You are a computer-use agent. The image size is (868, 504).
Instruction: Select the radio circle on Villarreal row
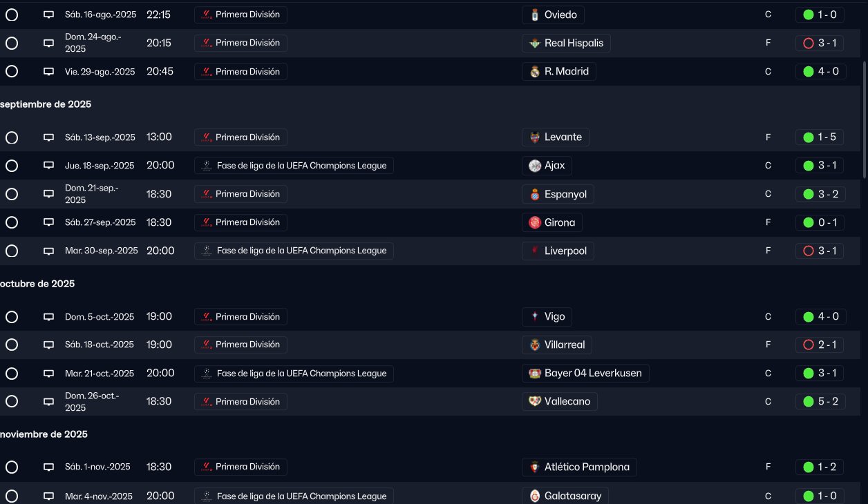tap(12, 345)
